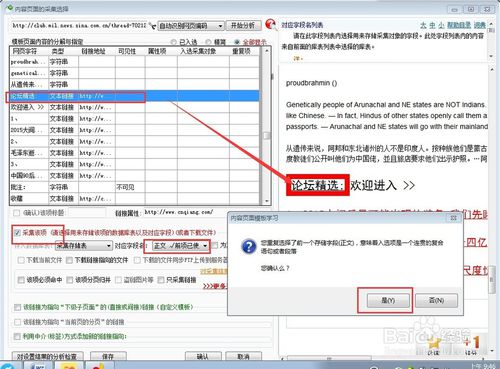Image resolution: width=500 pixels, height=369 pixels.
Task: Select the 已入选 radio button
Action: tap(173, 42)
